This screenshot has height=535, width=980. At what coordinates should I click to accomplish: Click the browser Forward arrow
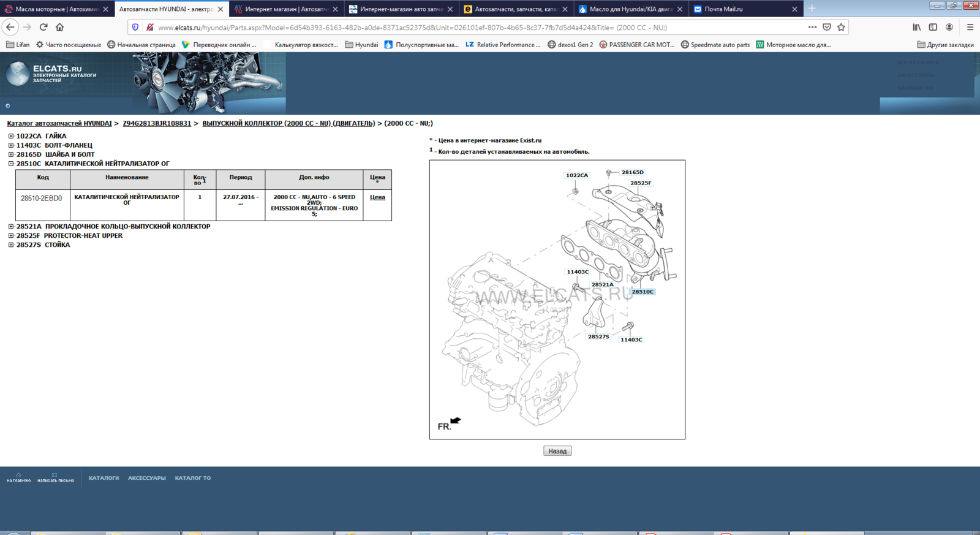[27, 27]
